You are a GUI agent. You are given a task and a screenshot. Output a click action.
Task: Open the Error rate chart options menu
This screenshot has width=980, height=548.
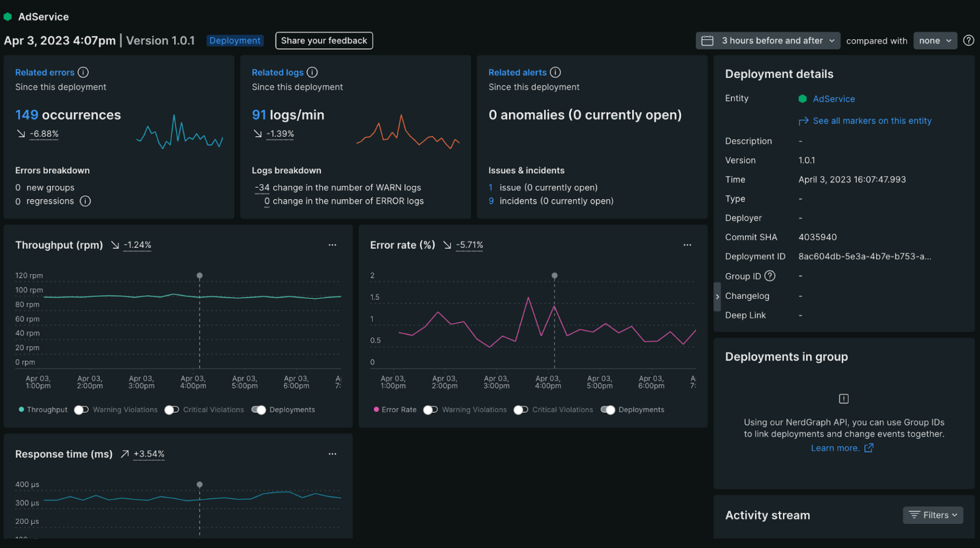point(687,245)
